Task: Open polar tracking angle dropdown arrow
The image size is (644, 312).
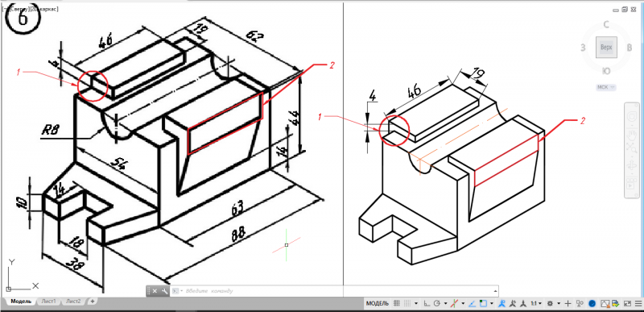Action: (445, 303)
